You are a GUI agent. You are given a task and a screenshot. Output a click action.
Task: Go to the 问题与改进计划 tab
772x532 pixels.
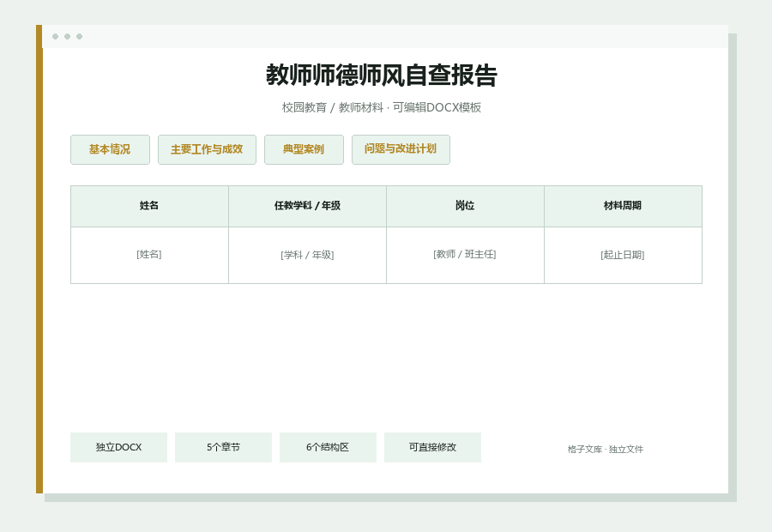[x=401, y=150]
